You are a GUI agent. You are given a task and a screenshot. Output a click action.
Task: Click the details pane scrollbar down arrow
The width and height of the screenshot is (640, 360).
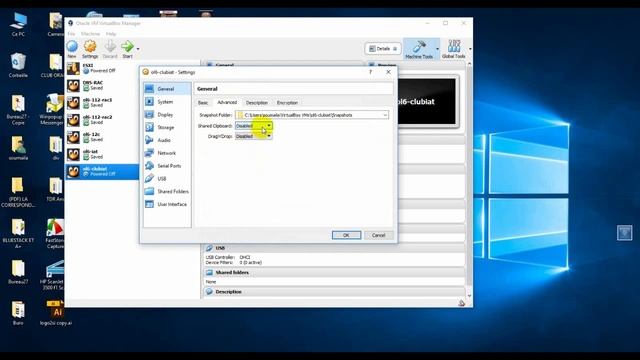click(x=469, y=296)
